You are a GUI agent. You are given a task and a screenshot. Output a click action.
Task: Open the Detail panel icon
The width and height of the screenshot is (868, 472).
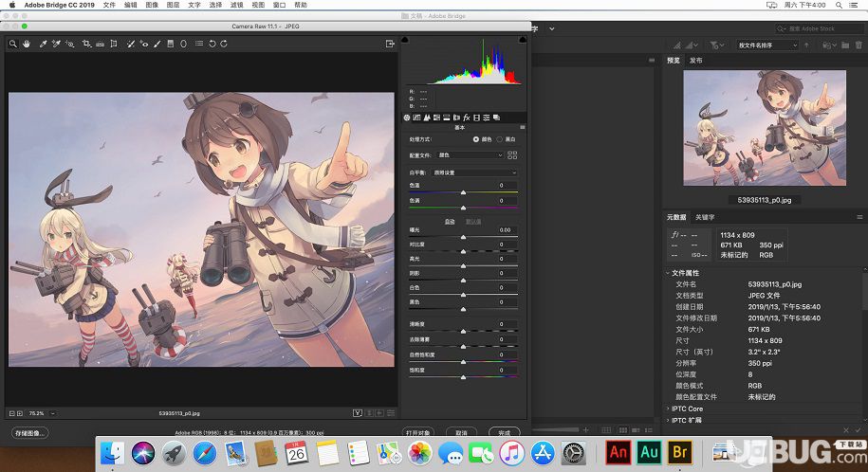click(x=427, y=118)
